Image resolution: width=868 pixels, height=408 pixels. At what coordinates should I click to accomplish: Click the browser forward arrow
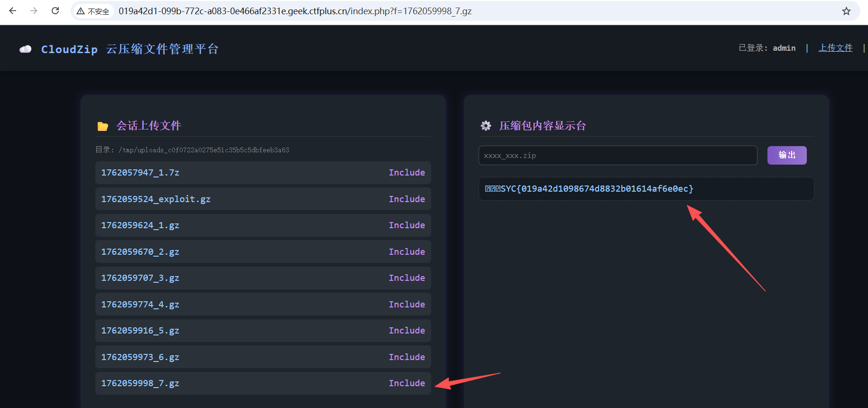pos(34,11)
